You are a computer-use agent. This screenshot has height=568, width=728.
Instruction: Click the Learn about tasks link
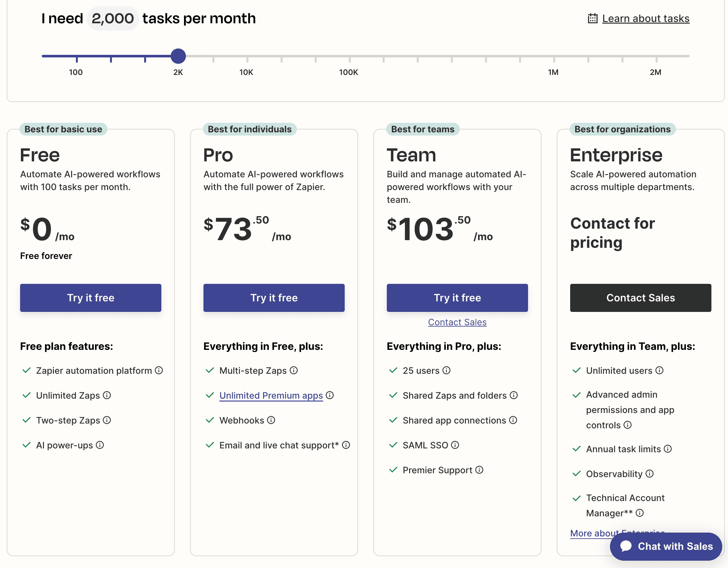(646, 18)
